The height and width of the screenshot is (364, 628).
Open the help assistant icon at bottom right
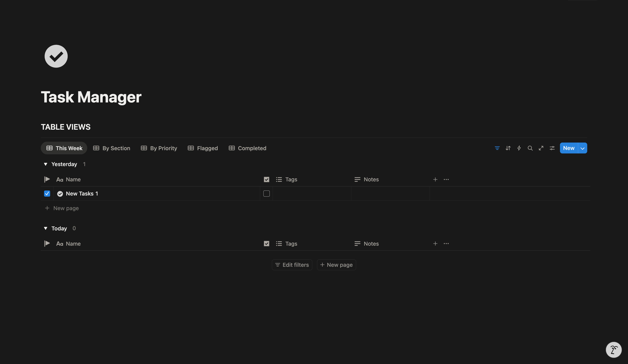coord(614,350)
